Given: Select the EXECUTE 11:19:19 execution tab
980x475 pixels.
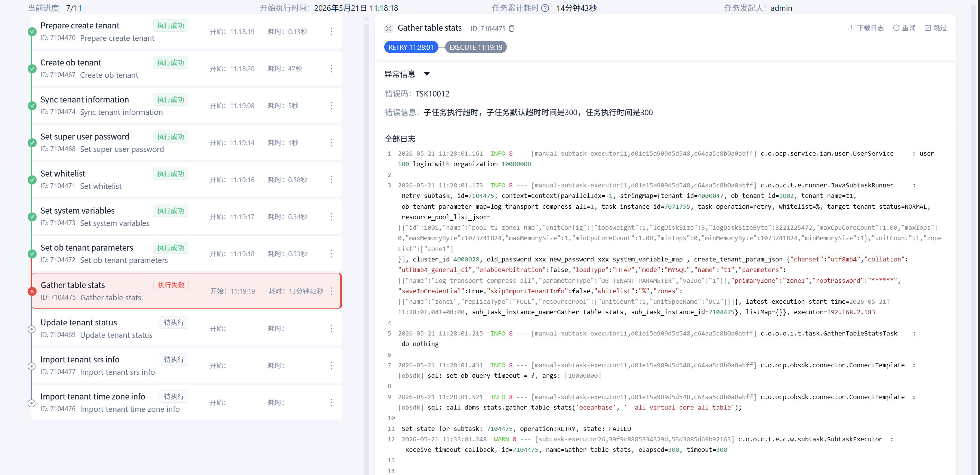Looking at the screenshot, I should [475, 47].
